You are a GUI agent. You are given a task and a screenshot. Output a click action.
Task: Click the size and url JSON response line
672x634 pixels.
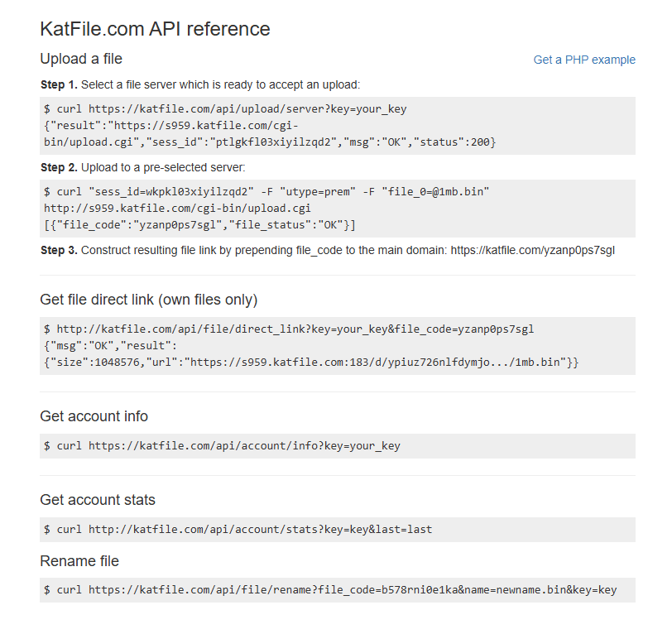click(x=311, y=362)
